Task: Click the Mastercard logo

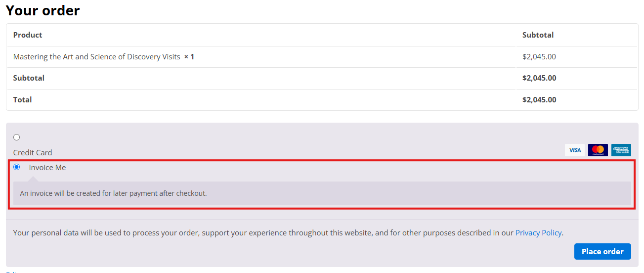Action: point(598,150)
